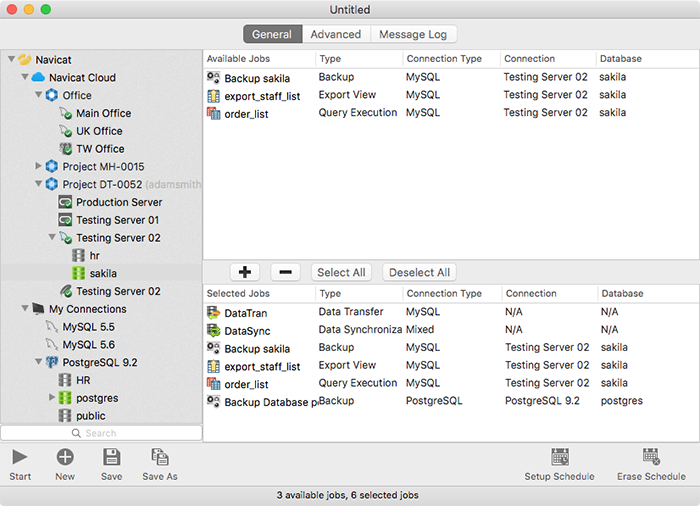
Task: Click export_staff_list icon in Available Jobs
Action: click(213, 96)
